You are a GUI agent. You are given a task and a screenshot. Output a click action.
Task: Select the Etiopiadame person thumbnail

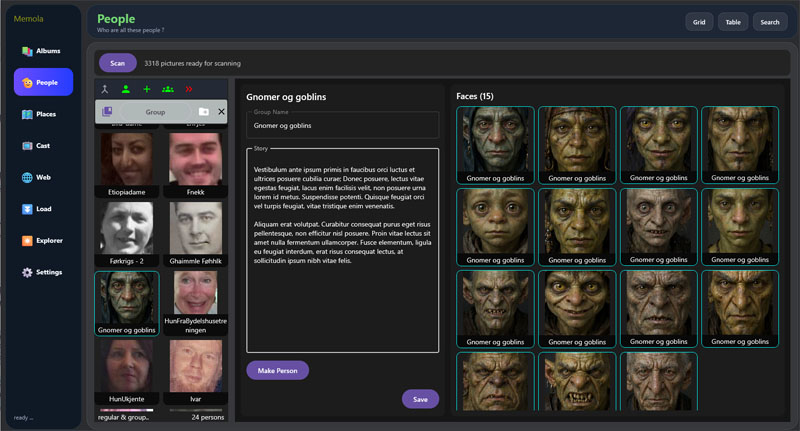coord(127,165)
